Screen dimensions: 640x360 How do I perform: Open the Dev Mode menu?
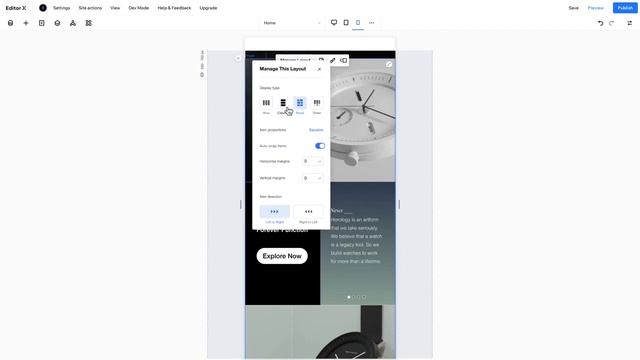[139, 8]
